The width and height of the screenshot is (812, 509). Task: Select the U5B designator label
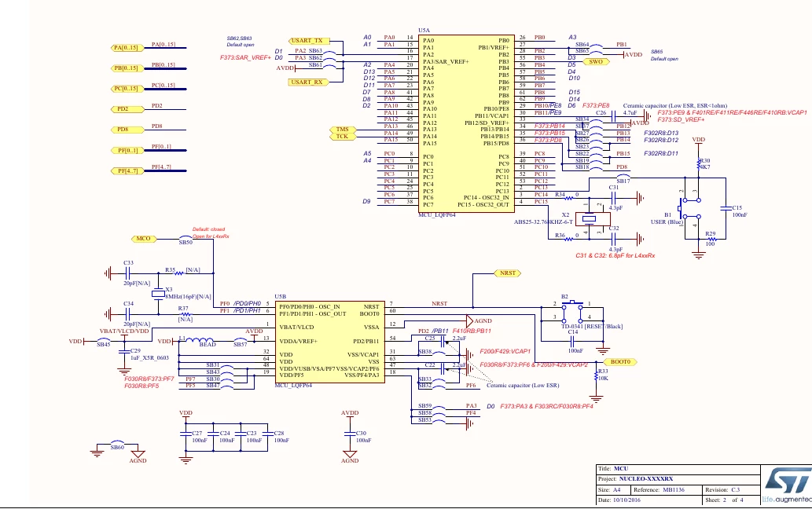(x=280, y=296)
